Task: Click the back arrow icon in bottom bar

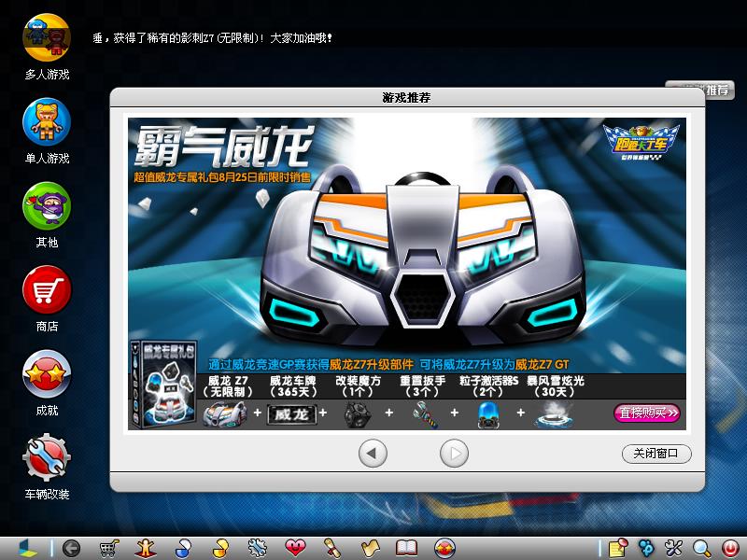Action: tap(71, 549)
